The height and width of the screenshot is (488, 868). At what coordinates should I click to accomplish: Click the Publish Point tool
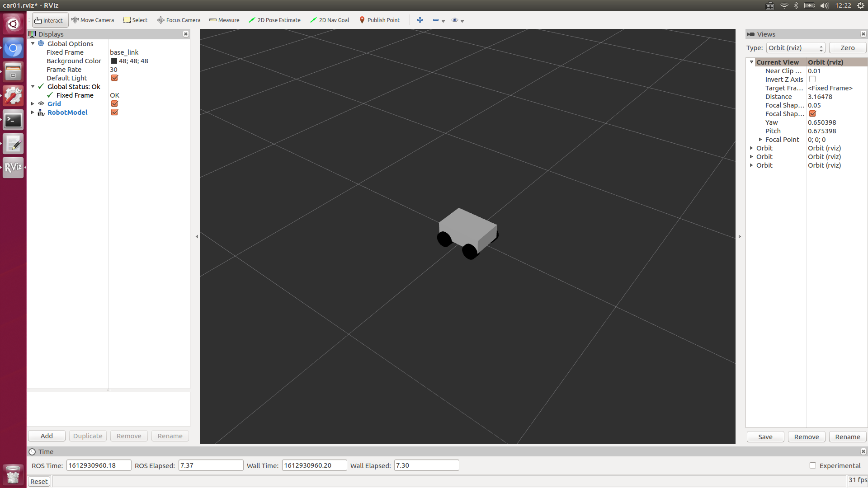click(x=379, y=20)
